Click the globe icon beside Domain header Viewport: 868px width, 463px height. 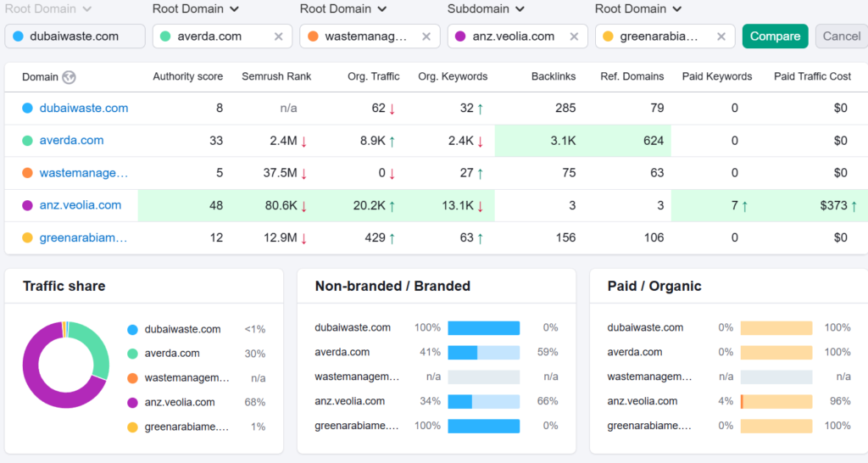click(x=69, y=76)
